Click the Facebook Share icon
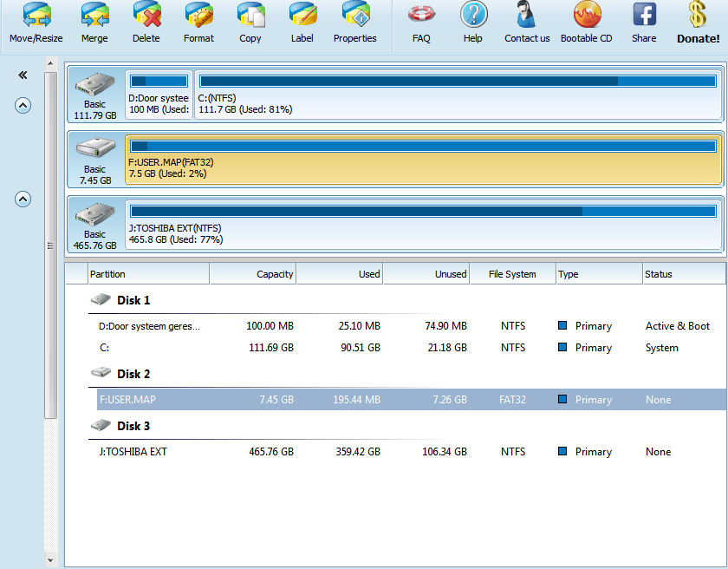 point(644,23)
